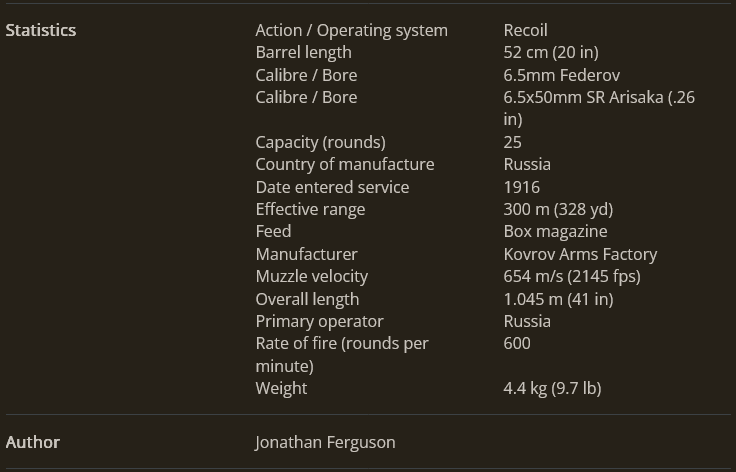Click the 52 cm (20 in) value
The width and height of the screenshot is (736, 472).
coord(551,53)
